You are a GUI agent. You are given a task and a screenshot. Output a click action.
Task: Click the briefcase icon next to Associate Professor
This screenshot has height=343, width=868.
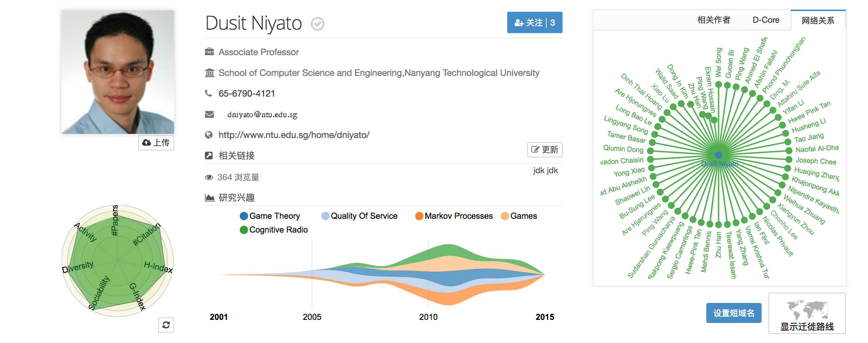pos(209,52)
